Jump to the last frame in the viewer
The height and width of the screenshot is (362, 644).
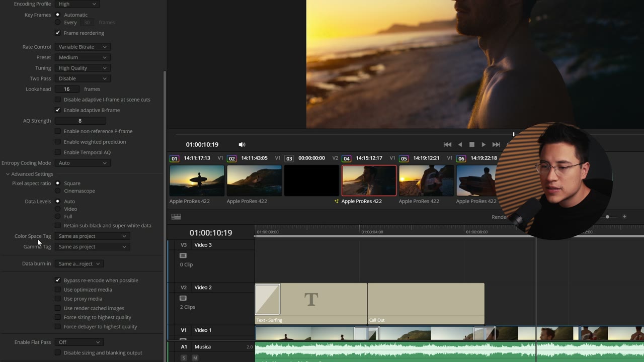(x=496, y=144)
